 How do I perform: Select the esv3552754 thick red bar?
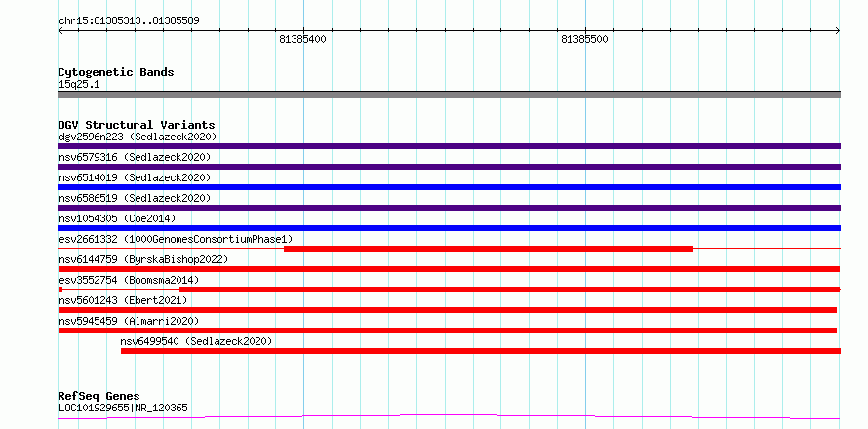[x=510, y=290]
